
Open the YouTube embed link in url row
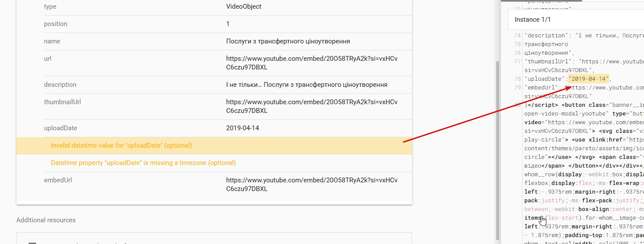click(x=311, y=63)
